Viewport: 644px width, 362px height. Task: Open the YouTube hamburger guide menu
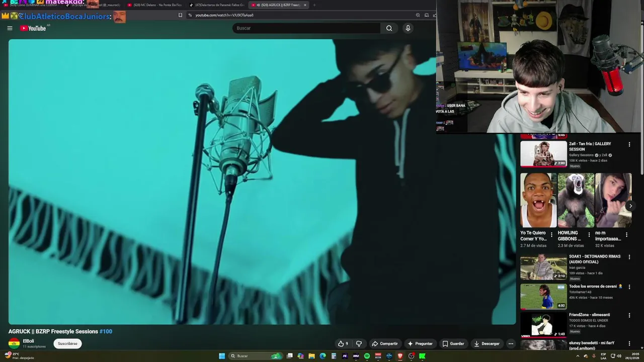[x=10, y=28]
